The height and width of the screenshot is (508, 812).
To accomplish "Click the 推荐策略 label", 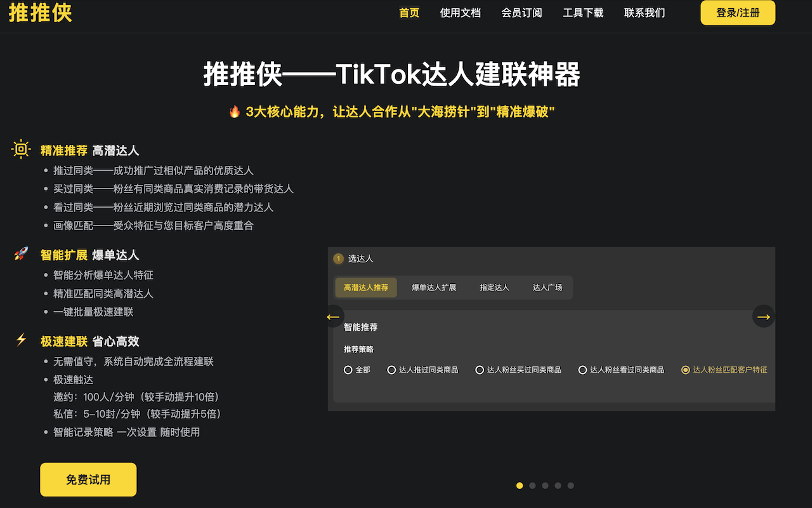I will [358, 349].
